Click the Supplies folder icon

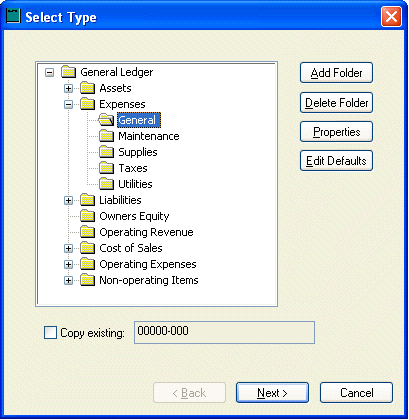[x=107, y=152]
